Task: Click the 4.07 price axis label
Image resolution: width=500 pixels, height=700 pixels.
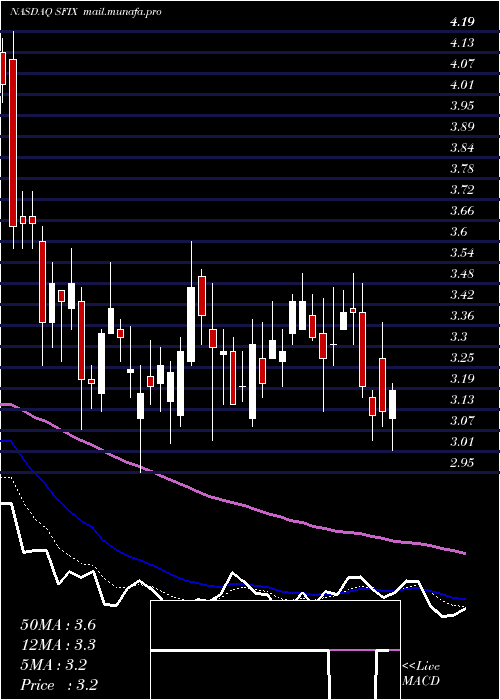Action: point(462,64)
